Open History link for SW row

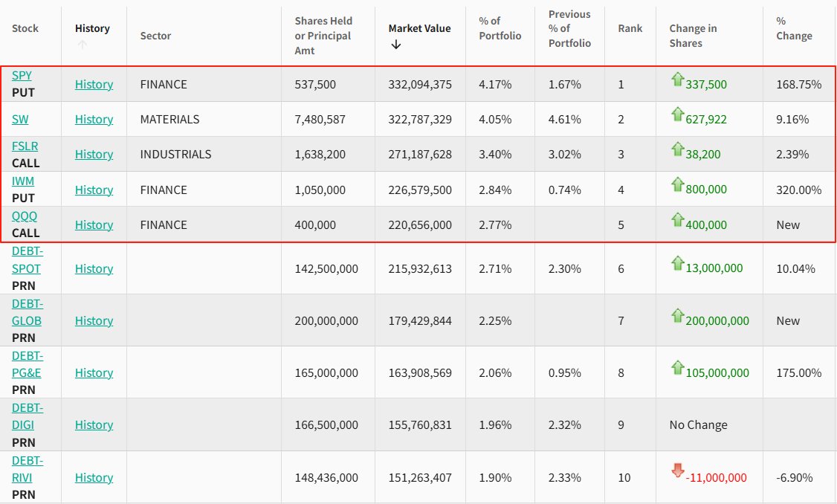pyautogui.click(x=94, y=119)
